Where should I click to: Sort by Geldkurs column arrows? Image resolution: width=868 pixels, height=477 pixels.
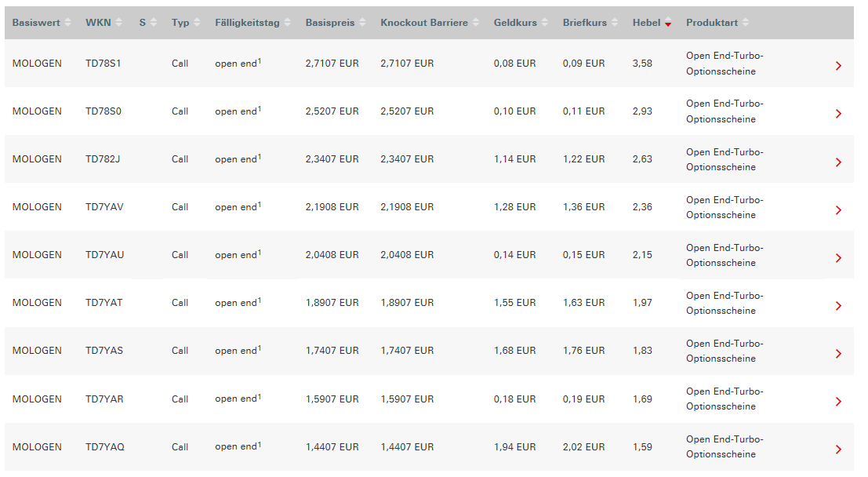(545, 23)
